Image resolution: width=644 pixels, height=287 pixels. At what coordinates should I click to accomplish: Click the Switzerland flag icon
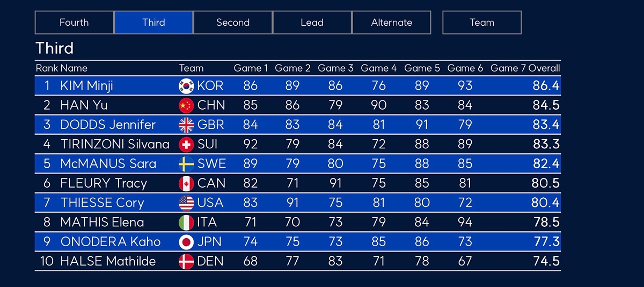pos(186,144)
